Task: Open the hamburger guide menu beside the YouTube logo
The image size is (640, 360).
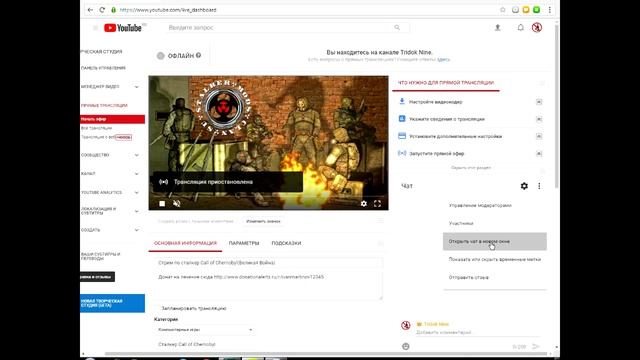Action: point(95,28)
